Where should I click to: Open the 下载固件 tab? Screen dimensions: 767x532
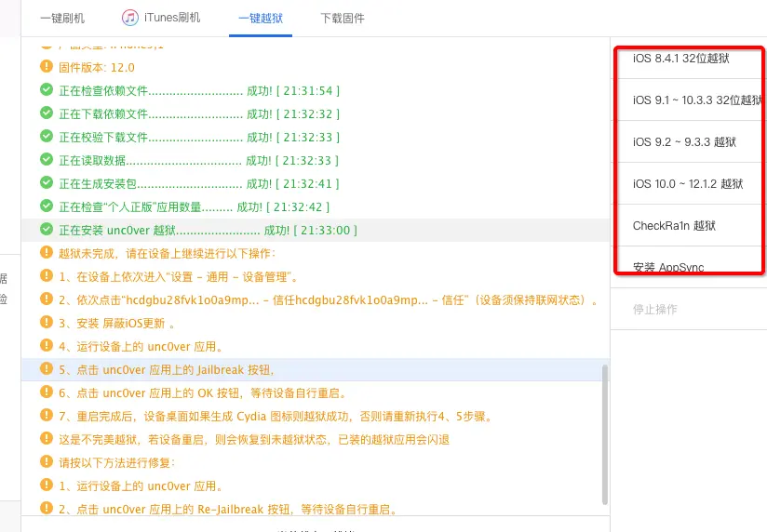(x=343, y=19)
